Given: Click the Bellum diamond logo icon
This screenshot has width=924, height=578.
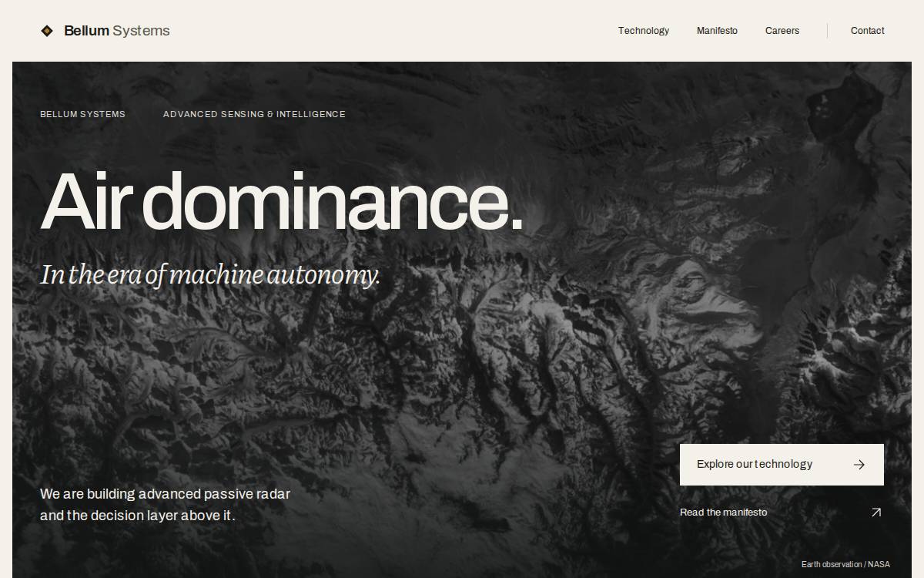Looking at the screenshot, I should click(47, 31).
